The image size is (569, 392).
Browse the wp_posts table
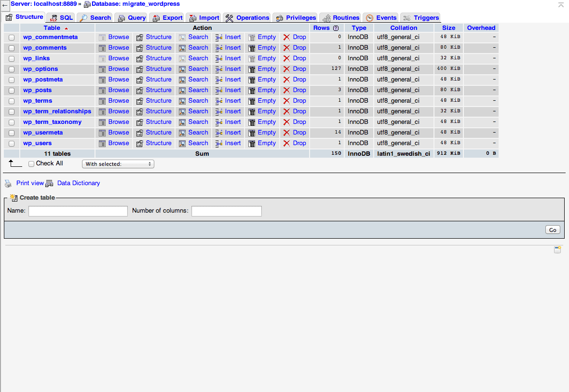pos(119,90)
